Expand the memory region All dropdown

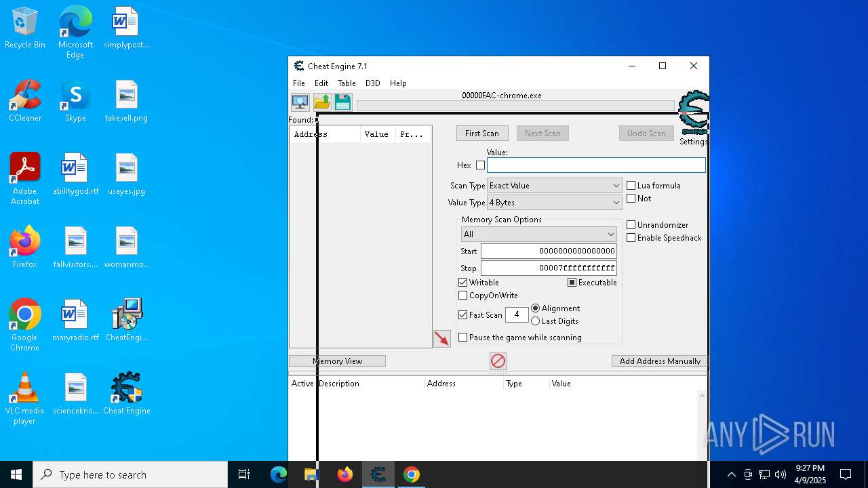tap(538, 235)
